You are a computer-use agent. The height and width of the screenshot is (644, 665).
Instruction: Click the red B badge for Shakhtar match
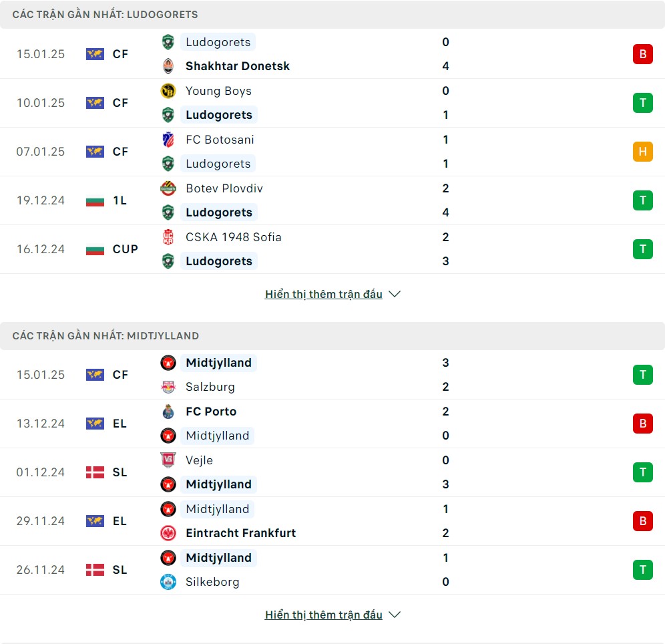coord(642,54)
